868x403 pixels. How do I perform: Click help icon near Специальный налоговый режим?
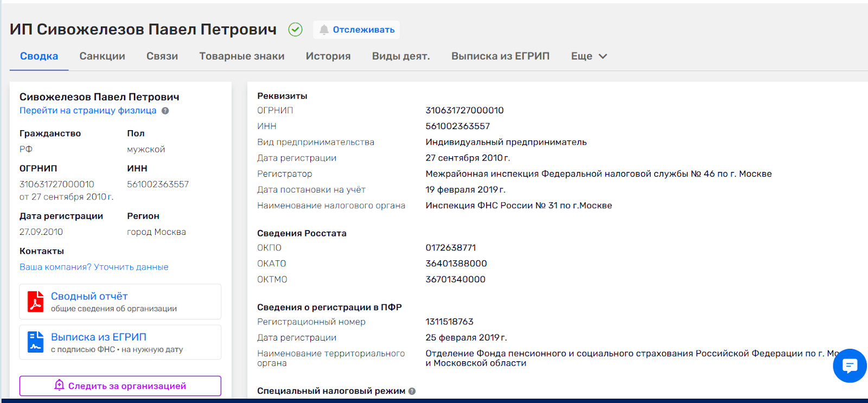[x=412, y=391]
